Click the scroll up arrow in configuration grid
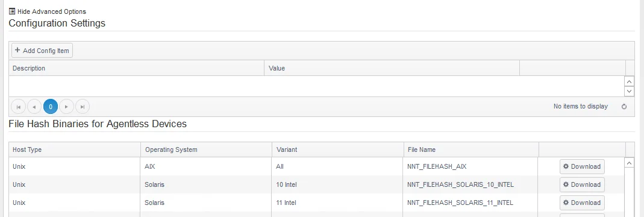The height and width of the screenshot is (217, 644). 629,81
